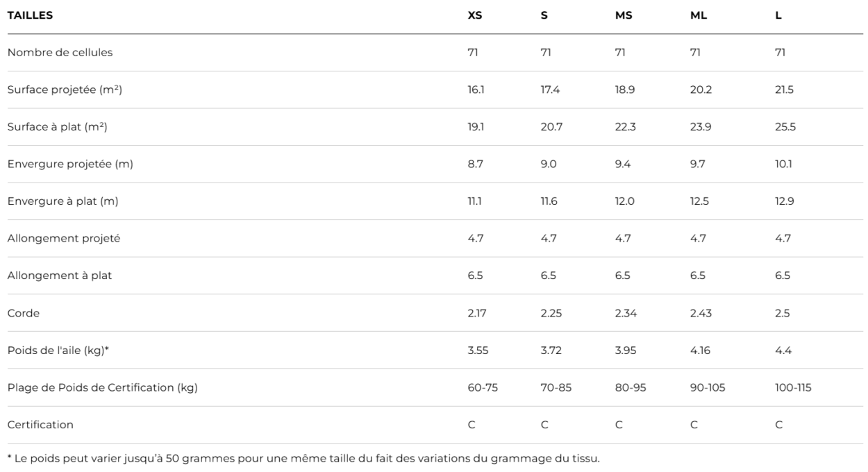Select the MS size column header
The image size is (868, 472).
coord(624,15)
